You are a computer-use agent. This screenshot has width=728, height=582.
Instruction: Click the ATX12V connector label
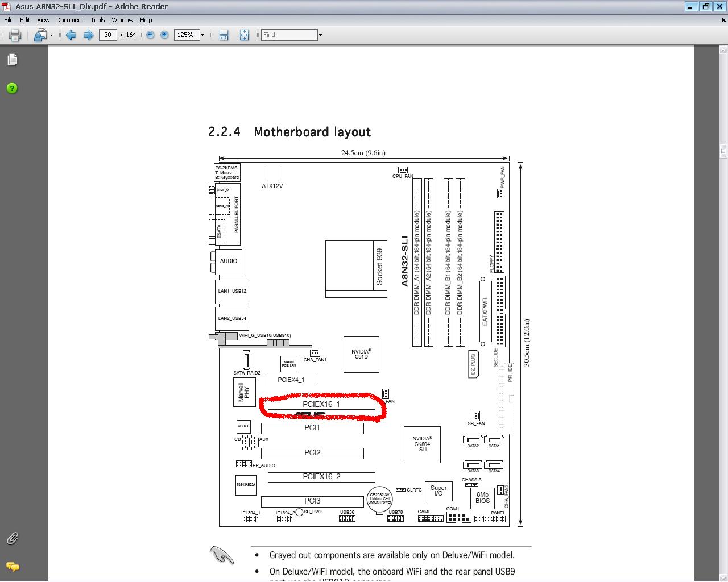click(x=272, y=186)
